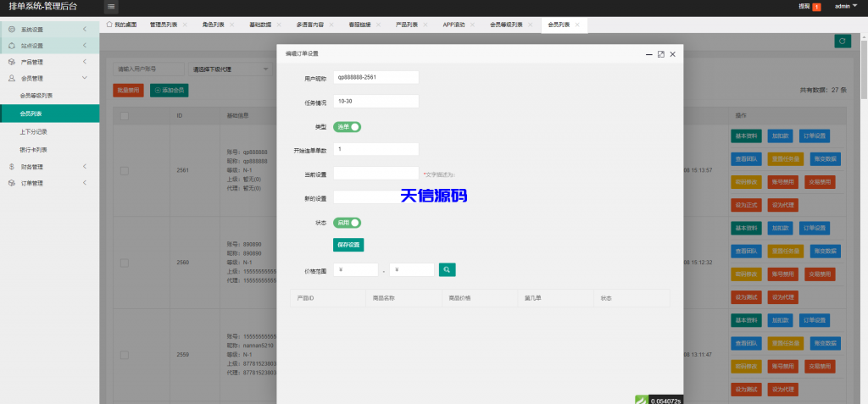Expand the 财务管理 menu chevron
Screen dimensions: 868x404
click(84, 167)
